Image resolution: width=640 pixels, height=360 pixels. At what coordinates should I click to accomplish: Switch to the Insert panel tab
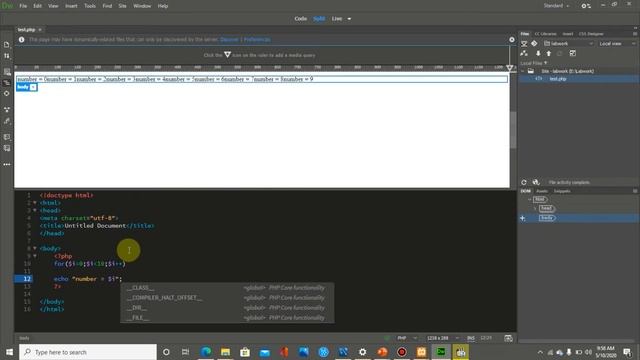pos(568,34)
